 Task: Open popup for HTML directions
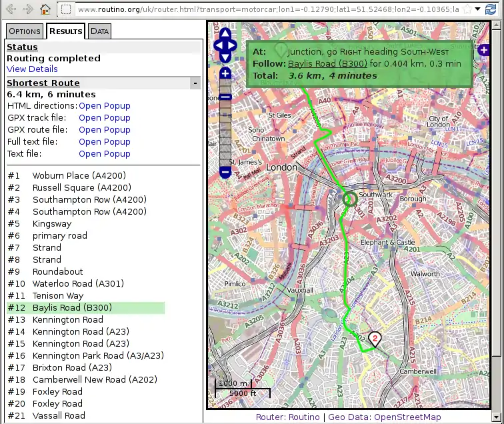[104, 106]
